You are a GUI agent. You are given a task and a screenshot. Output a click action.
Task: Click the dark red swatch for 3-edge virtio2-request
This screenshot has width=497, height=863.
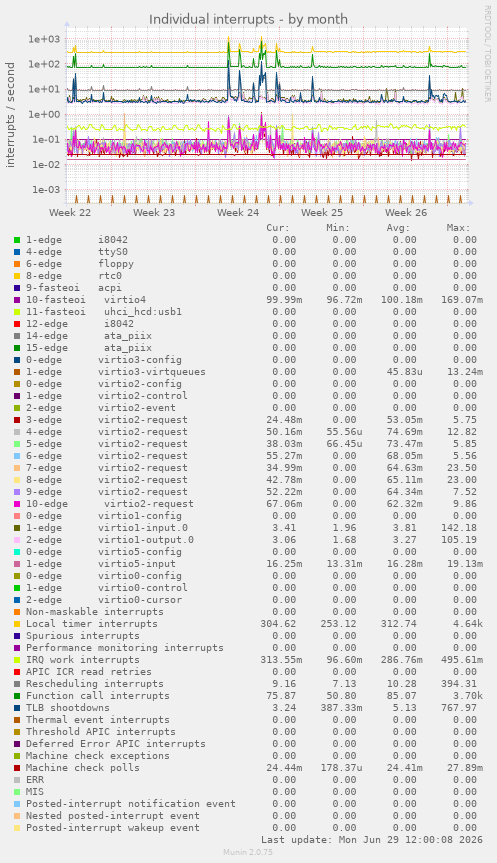coord(17,420)
